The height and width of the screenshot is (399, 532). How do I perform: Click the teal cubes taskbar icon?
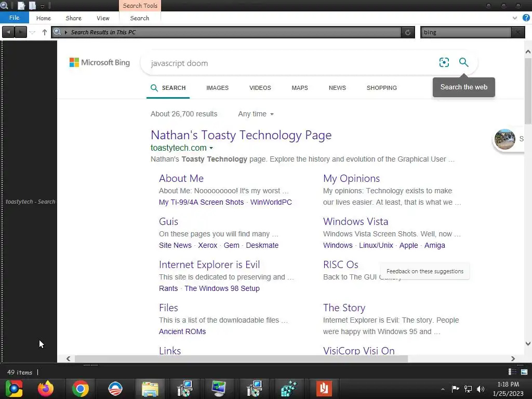pyautogui.click(x=289, y=389)
